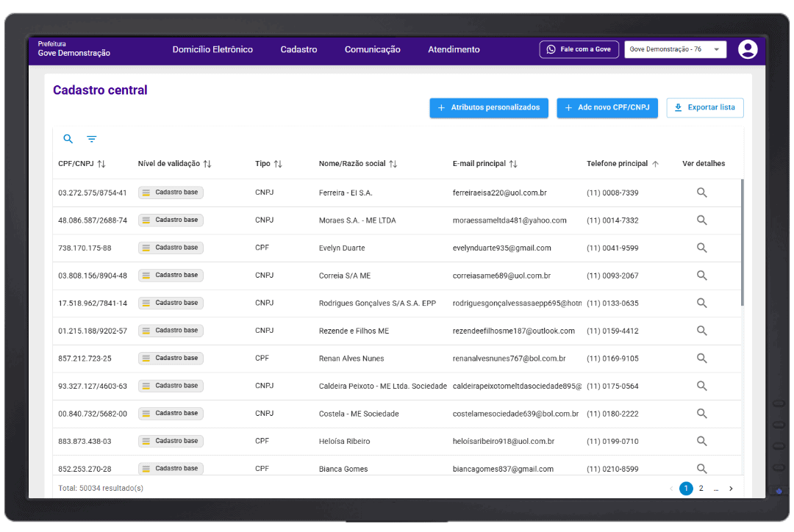Click email costelamesociedade639@bol.com.br
Viewport: 794px width, 532px height.
coord(515,414)
